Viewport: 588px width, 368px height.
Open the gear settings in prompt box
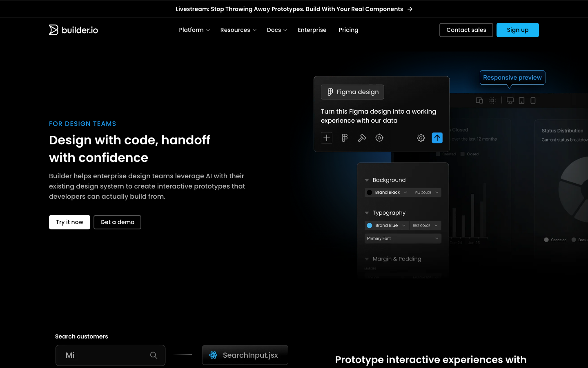click(x=421, y=138)
